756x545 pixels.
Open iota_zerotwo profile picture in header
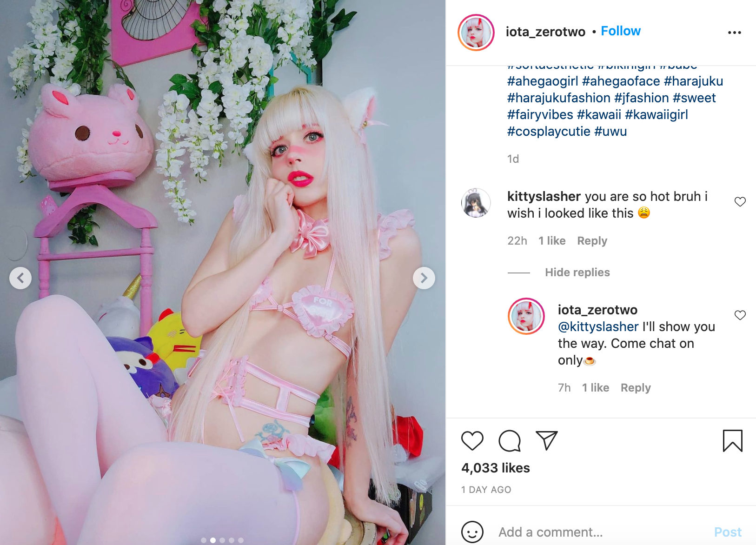[x=476, y=33]
